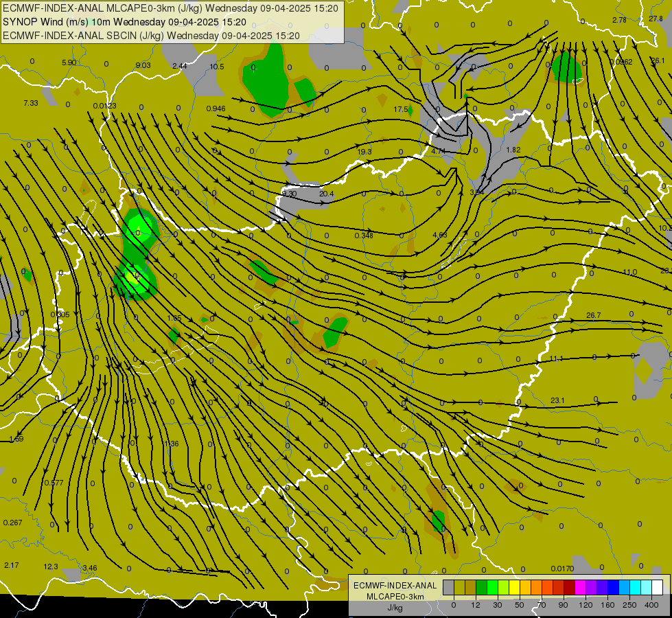Click the map value 0.577
The height and width of the screenshot is (618, 672).
(54, 483)
